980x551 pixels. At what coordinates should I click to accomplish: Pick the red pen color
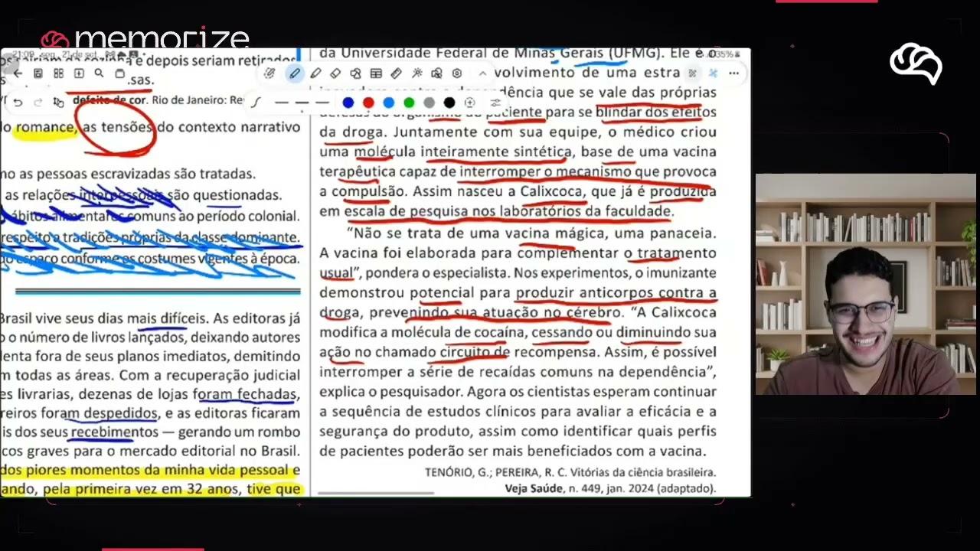point(368,103)
